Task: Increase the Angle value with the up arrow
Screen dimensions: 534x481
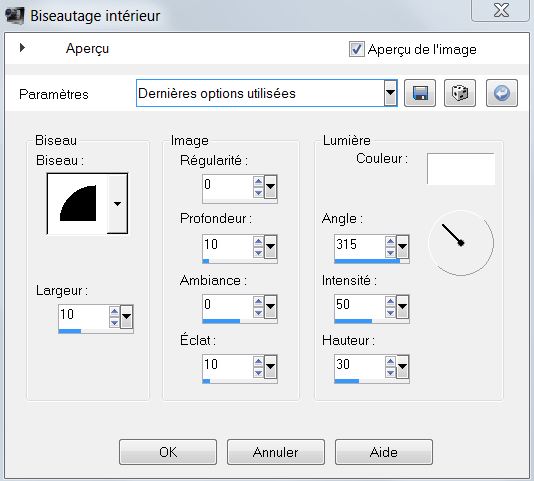Action: [x=390, y=242]
